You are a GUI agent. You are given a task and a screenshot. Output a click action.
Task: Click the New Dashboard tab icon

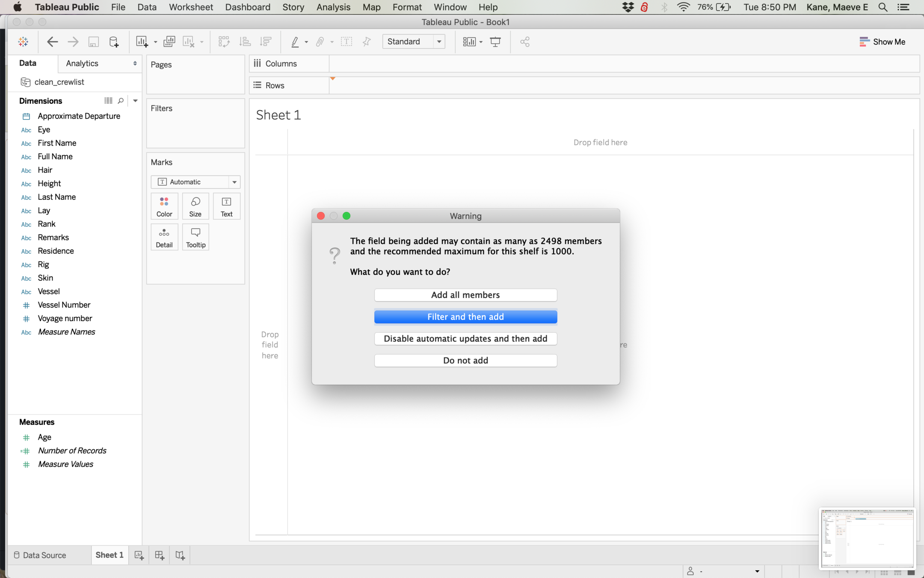point(160,555)
